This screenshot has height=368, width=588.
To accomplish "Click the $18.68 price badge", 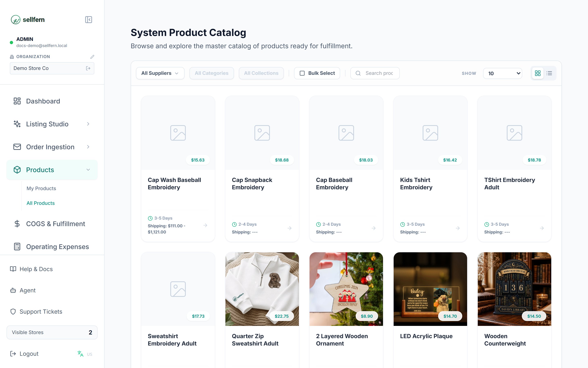I will coord(282,160).
